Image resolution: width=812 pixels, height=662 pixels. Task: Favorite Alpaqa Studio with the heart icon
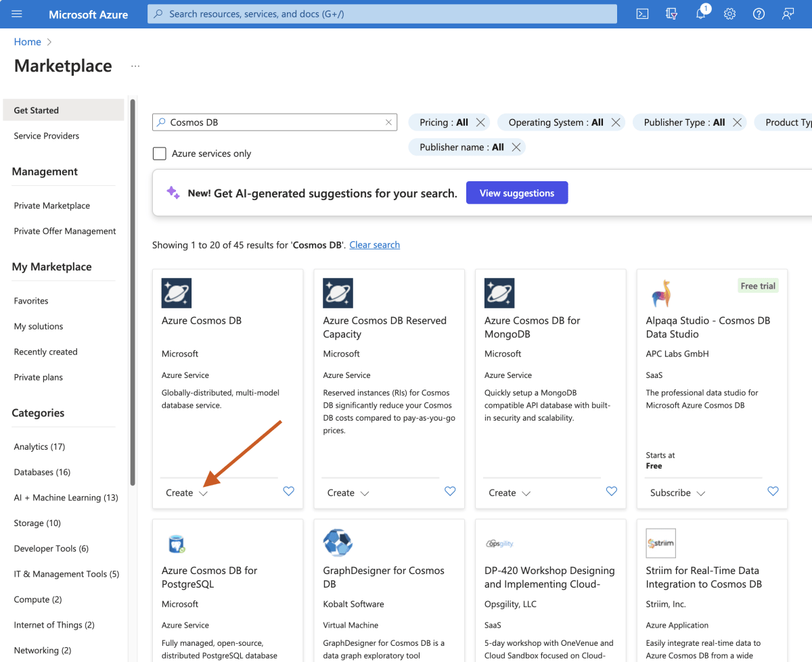coord(773,492)
